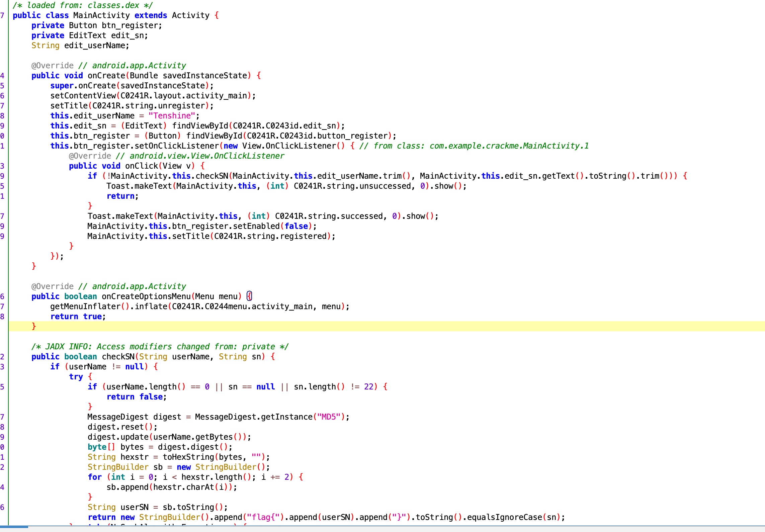Click MainActivity in the class declaration

[x=101, y=15]
